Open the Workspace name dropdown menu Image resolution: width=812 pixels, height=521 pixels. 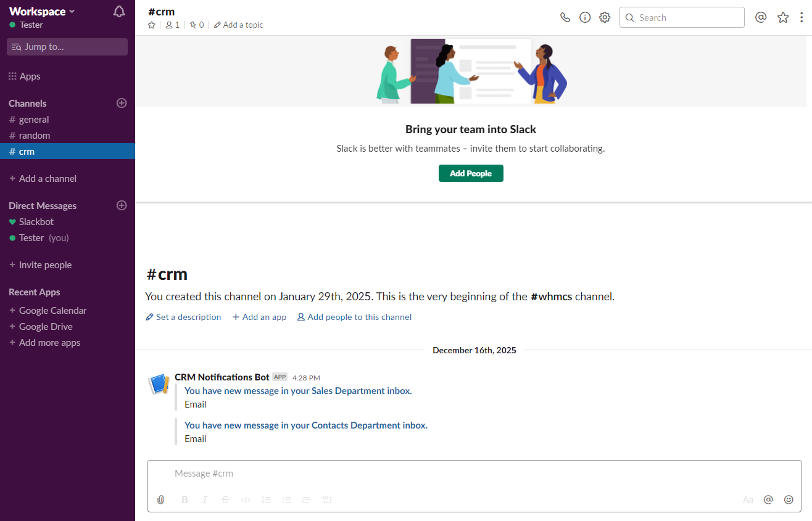coord(42,12)
